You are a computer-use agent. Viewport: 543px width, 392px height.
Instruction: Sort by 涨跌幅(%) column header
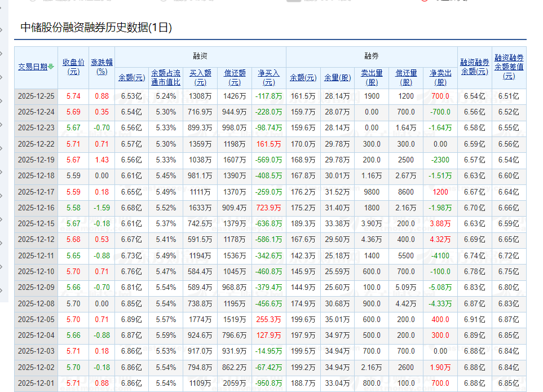click(x=102, y=67)
